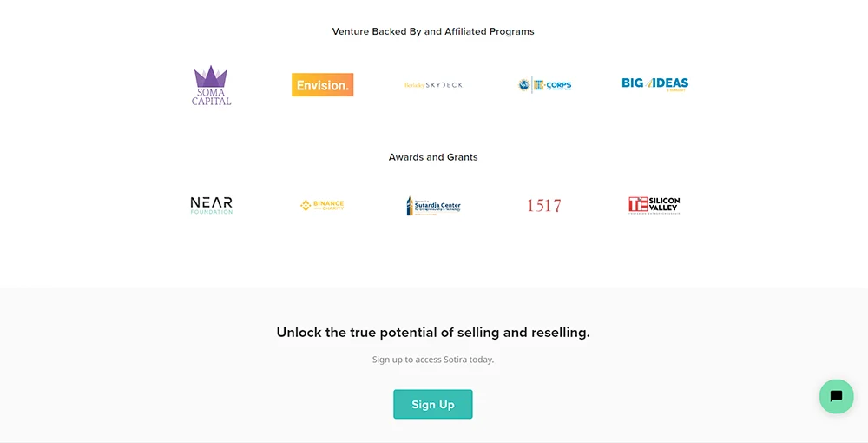This screenshot has height=443, width=868.
Task: Select the Sutardja Center tower icon
Action: pyautogui.click(x=410, y=206)
